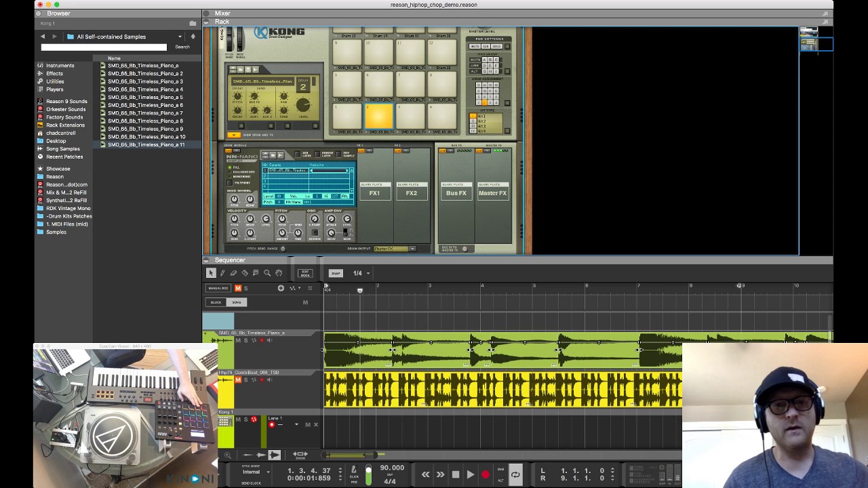Select the Hand tool in sequencer toolbar
This screenshot has width=868, height=488.
279,273
